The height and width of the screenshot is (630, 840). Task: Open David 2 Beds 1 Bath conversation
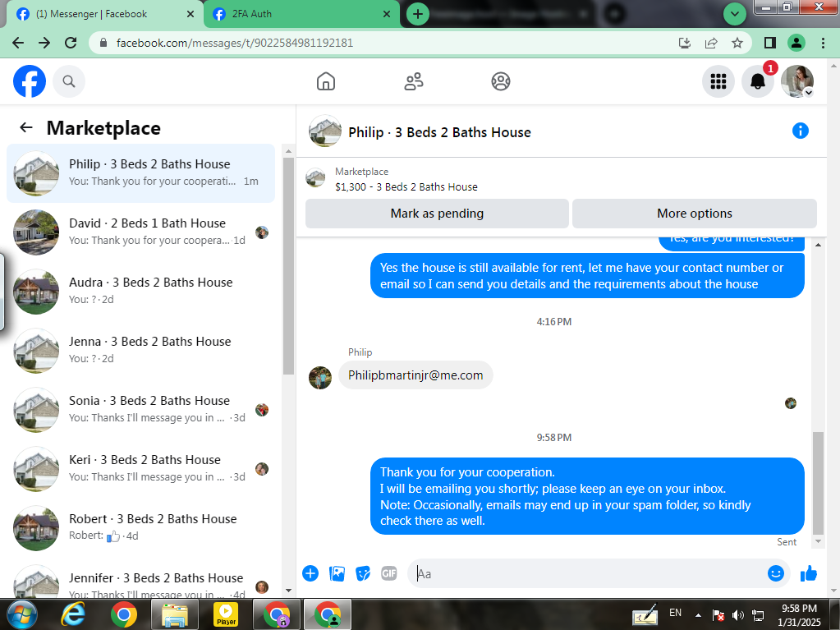[x=141, y=232]
